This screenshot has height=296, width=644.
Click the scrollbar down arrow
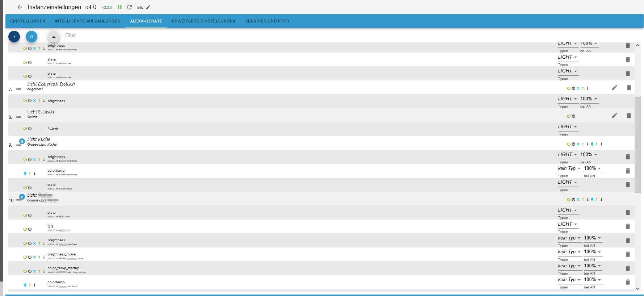click(x=637, y=289)
